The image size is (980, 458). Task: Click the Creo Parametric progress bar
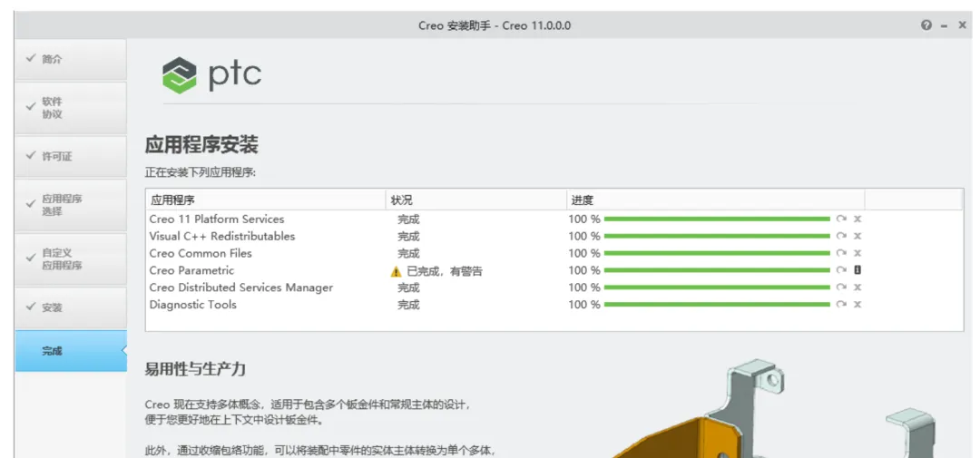click(717, 270)
